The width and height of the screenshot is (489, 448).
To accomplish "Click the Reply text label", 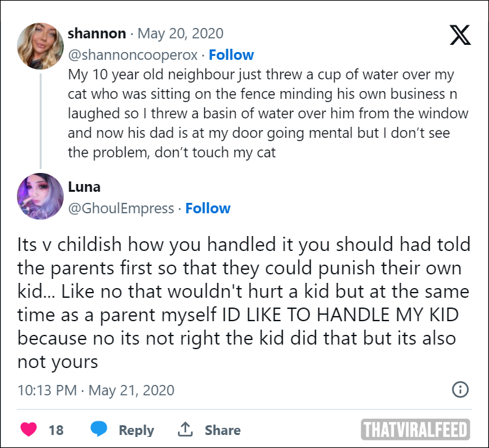I will pyautogui.click(x=137, y=430).
